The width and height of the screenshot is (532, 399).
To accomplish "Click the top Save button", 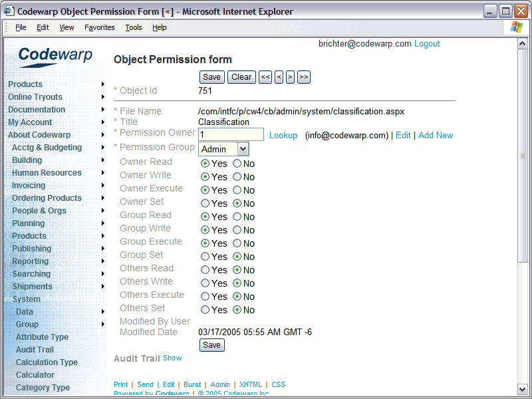I will 211,77.
